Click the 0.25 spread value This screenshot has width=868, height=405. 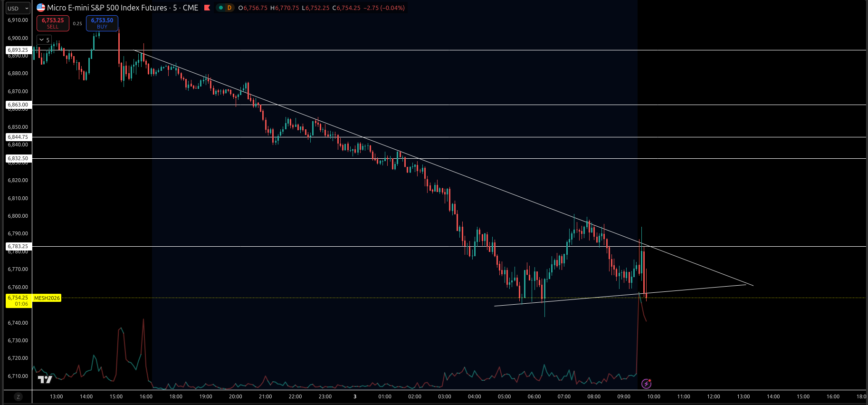tap(77, 23)
